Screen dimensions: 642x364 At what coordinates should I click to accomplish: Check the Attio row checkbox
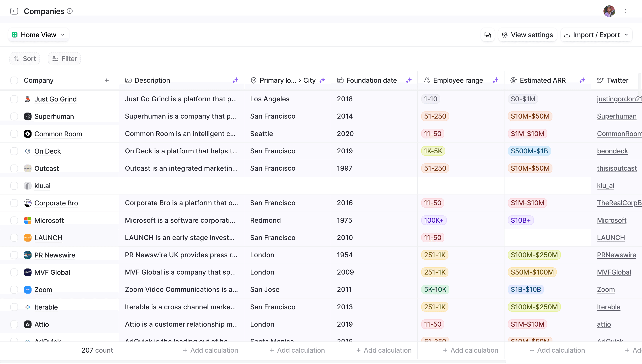pyautogui.click(x=14, y=324)
